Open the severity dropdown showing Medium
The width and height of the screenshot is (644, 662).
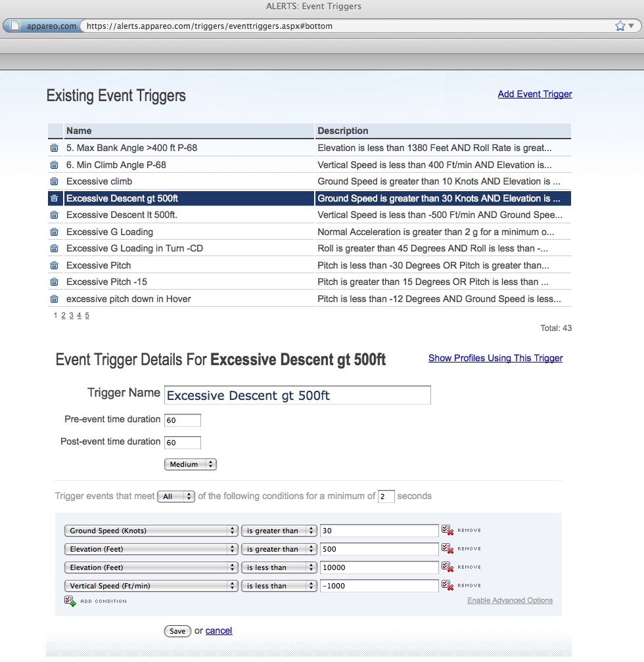(x=190, y=464)
